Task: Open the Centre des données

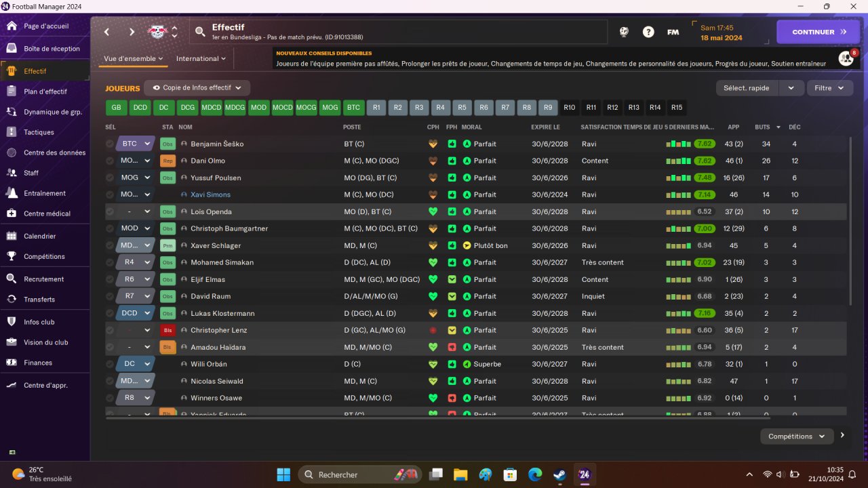Action: [44, 152]
